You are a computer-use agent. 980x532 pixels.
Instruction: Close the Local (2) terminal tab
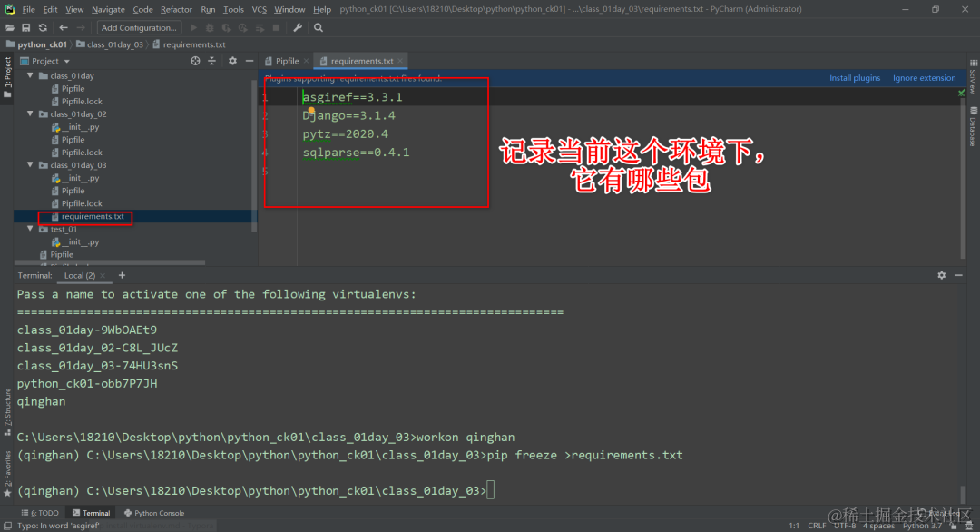coord(103,276)
